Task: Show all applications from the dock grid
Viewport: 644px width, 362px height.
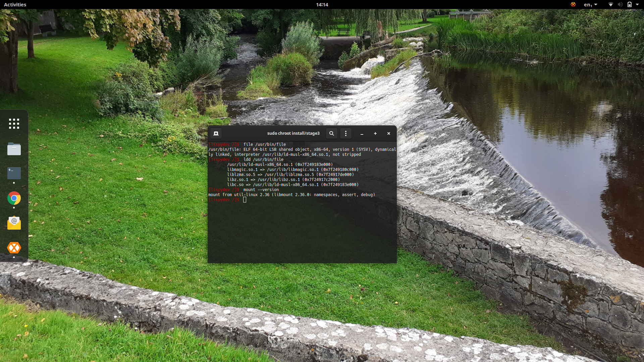Action: [14, 123]
